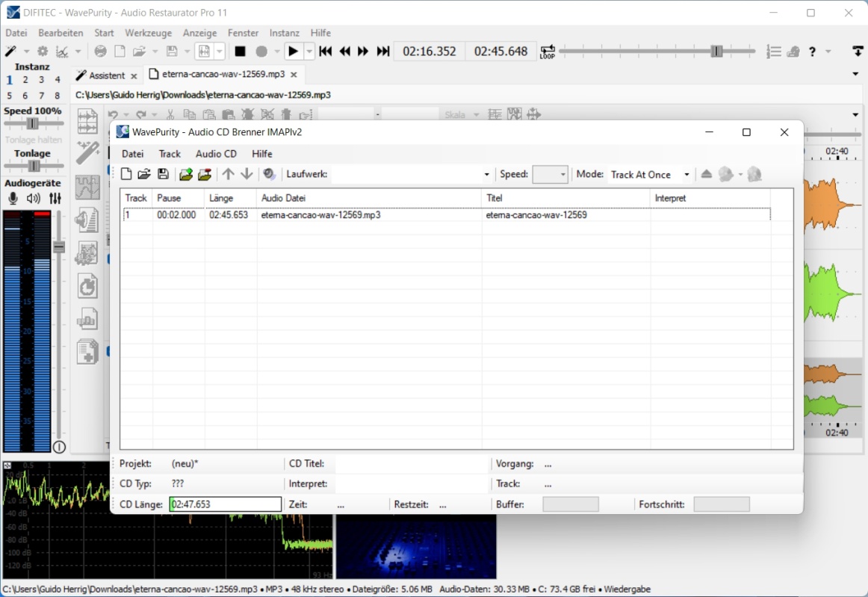
Task: Select Instanz 1
Action: tap(10, 80)
